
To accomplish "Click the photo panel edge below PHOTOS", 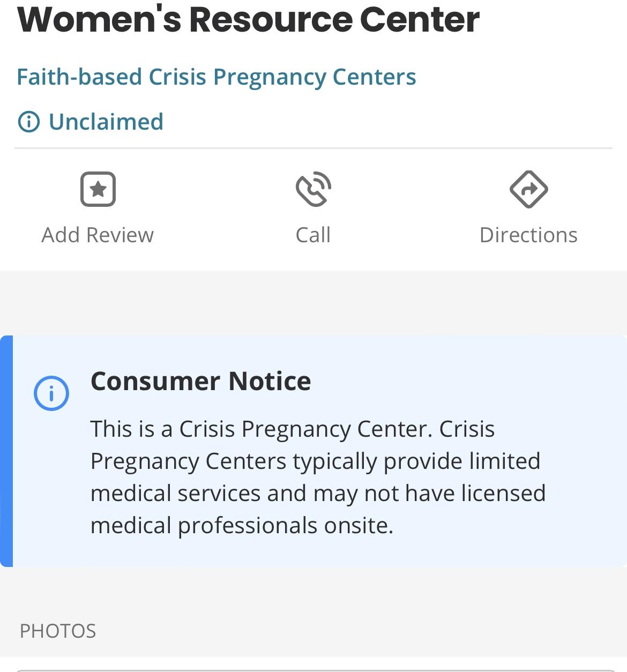I will coord(313,670).
